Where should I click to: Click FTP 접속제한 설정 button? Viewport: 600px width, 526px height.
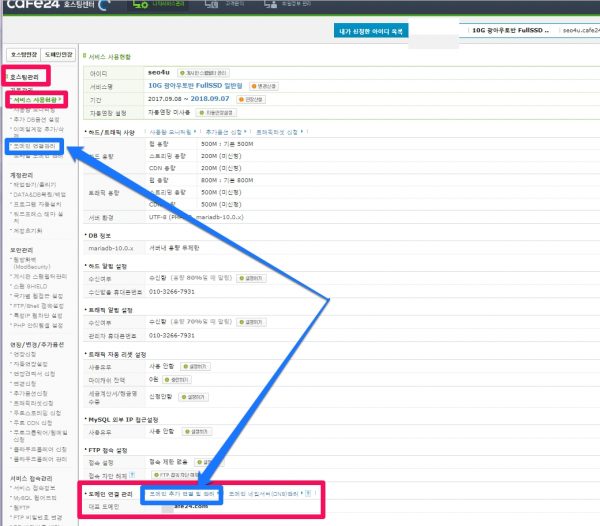coord(177,475)
